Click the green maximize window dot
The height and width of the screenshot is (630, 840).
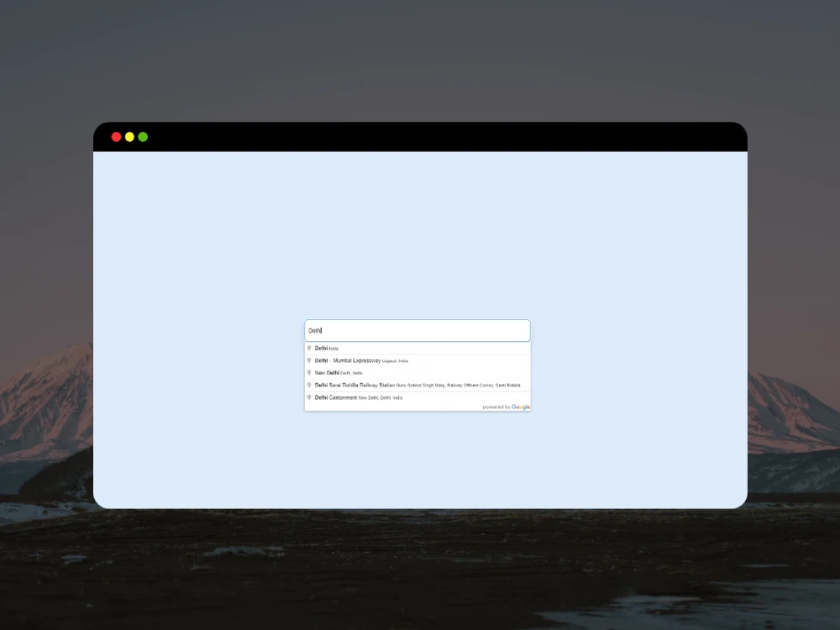[x=143, y=137]
